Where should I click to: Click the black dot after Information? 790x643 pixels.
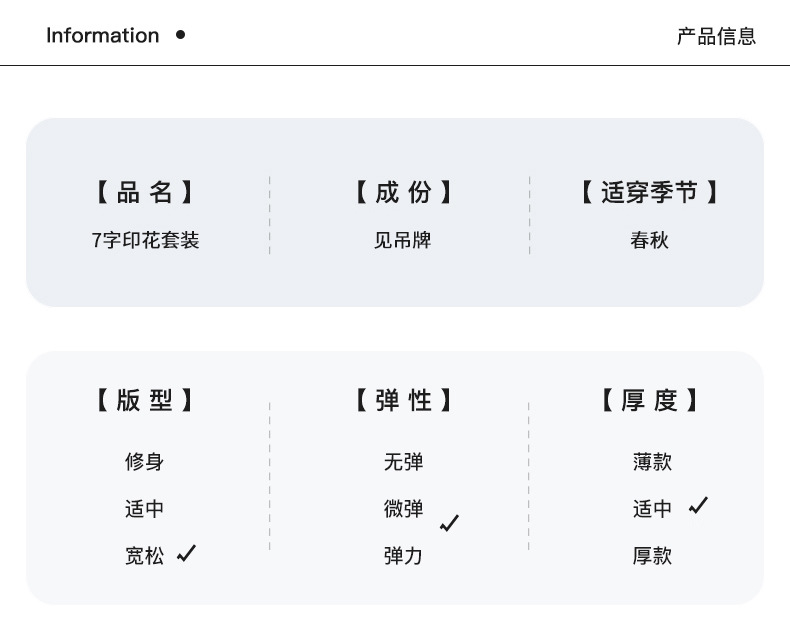180,35
